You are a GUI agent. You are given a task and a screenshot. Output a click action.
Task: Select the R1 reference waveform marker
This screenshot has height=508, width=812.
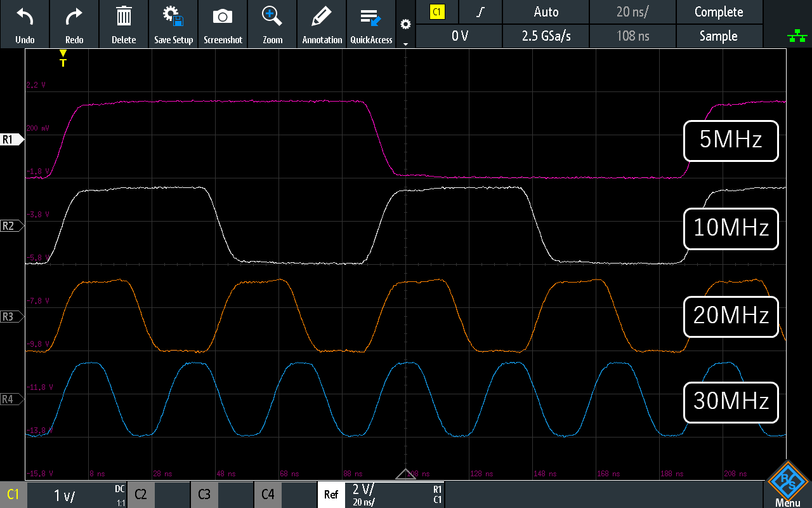[11, 140]
